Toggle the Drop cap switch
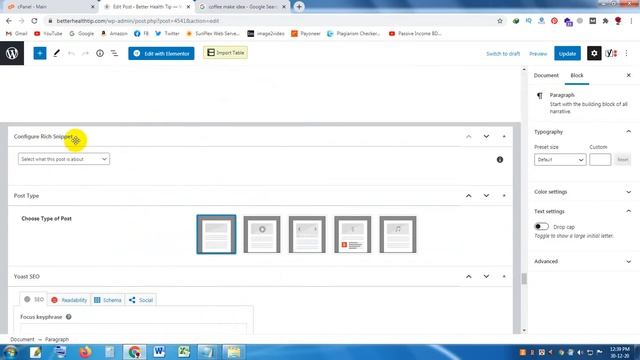Viewport: 640px width, 360px height. tap(541, 227)
